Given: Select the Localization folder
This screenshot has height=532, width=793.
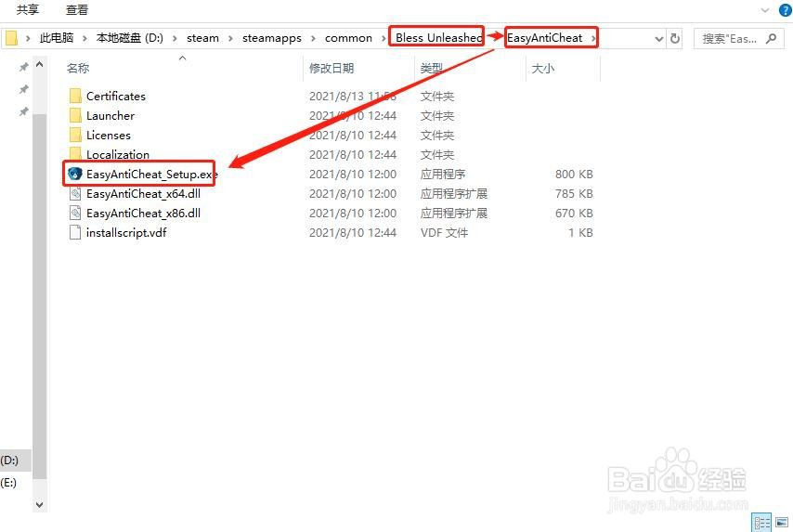Looking at the screenshot, I should pos(118,154).
